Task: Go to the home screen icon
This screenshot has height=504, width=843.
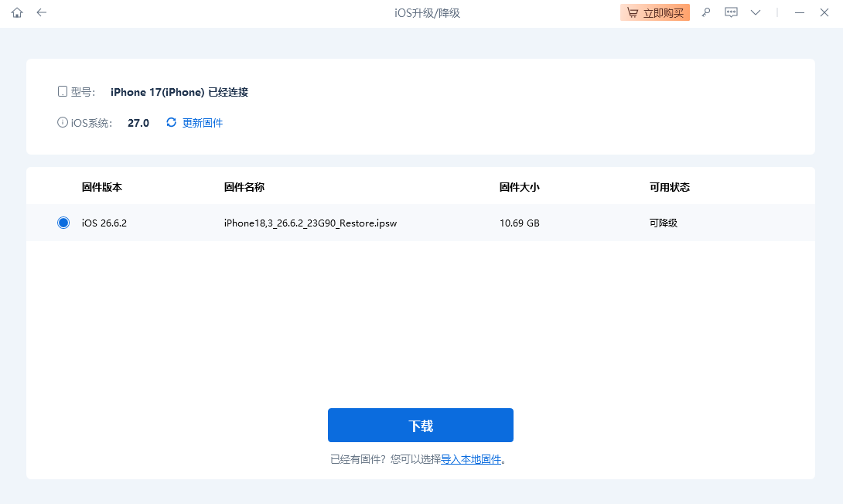Action: [x=17, y=12]
